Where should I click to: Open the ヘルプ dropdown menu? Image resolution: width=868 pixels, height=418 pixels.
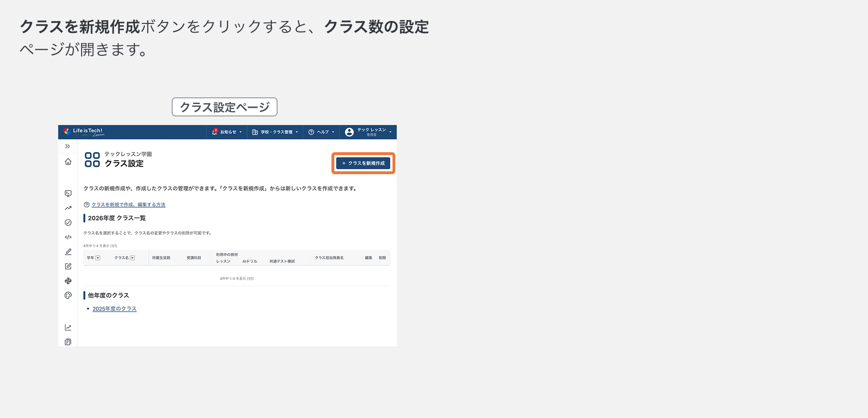(x=322, y=132)
